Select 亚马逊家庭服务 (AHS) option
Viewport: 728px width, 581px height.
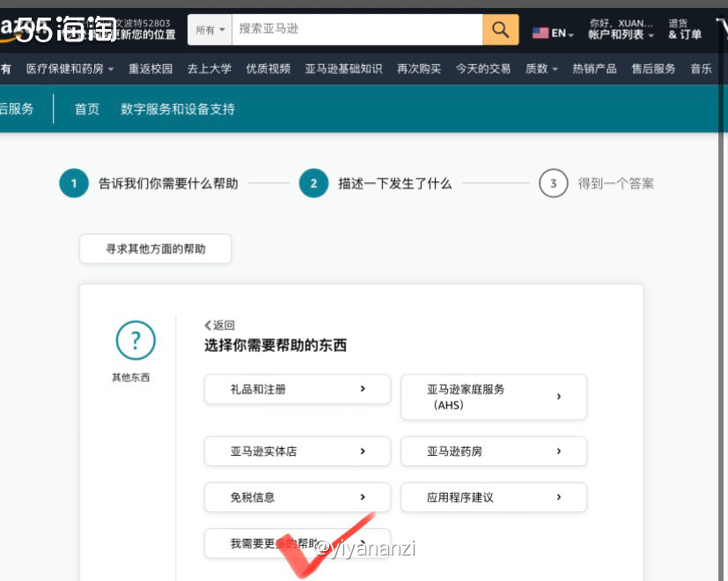(494, 397)
